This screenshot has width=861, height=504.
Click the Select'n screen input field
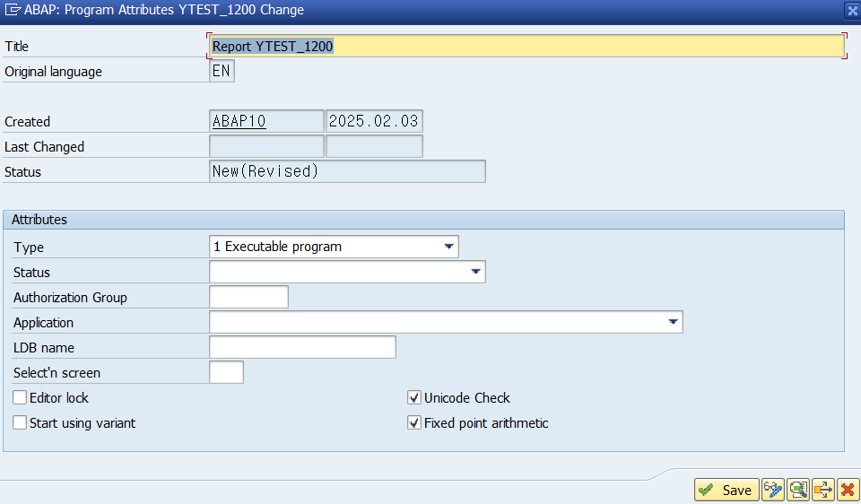(226, 373)
